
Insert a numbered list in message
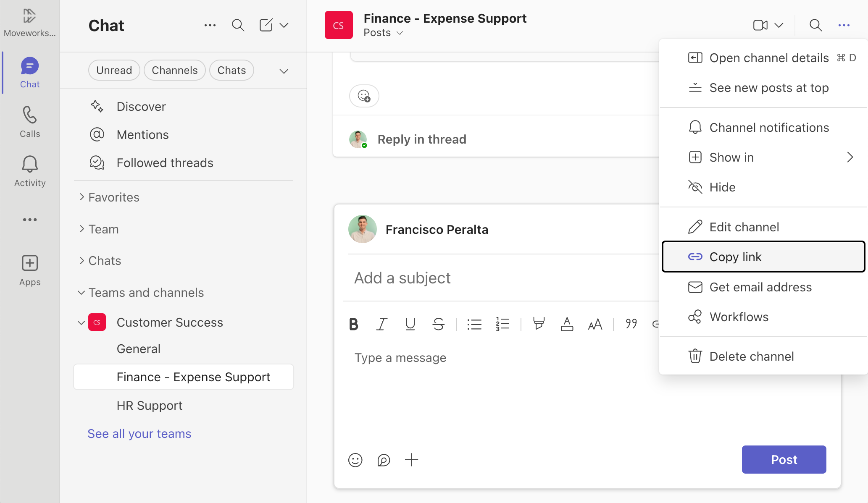(502, 324)
